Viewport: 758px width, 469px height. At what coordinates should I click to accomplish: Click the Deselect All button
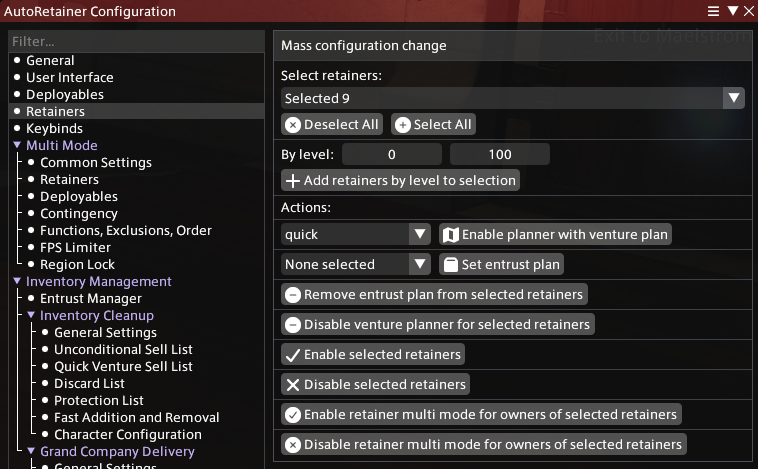point(332,124)
